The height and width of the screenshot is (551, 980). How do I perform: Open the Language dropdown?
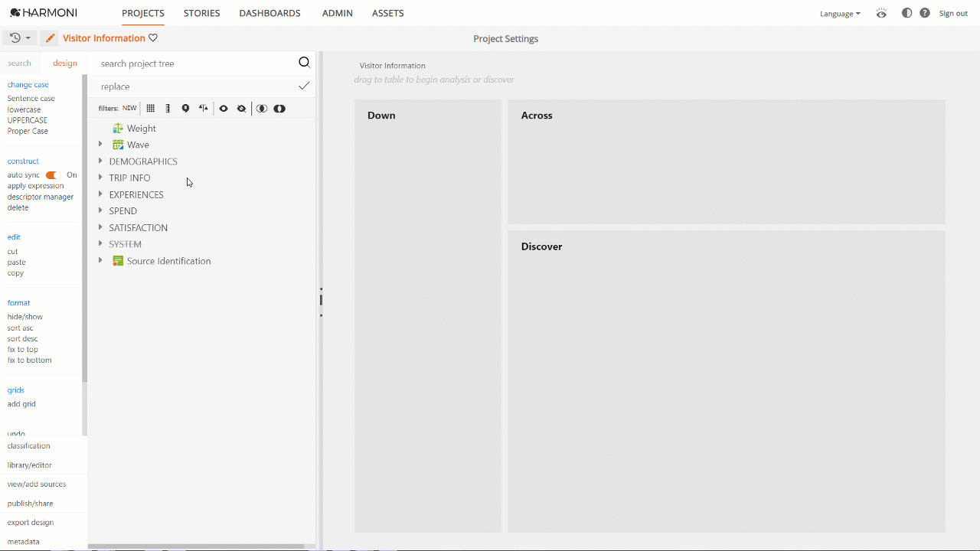840,14
